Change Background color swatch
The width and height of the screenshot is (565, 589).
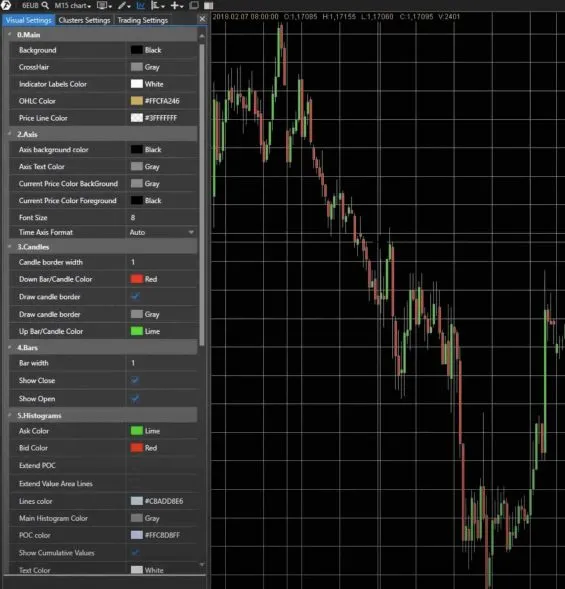pyautogui.click(x=136, y=50)
